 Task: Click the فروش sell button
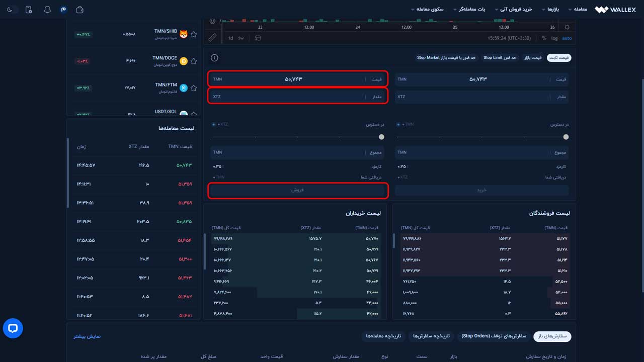298,190
